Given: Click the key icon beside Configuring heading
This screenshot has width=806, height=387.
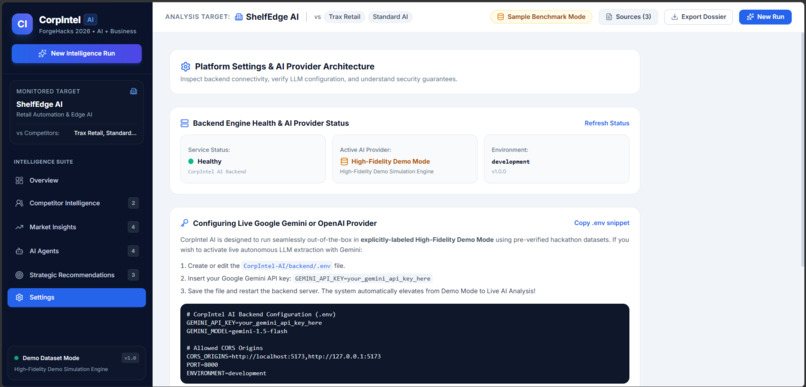Looking at the screenshot, I should pyautogui.click(x=185, y=223).
